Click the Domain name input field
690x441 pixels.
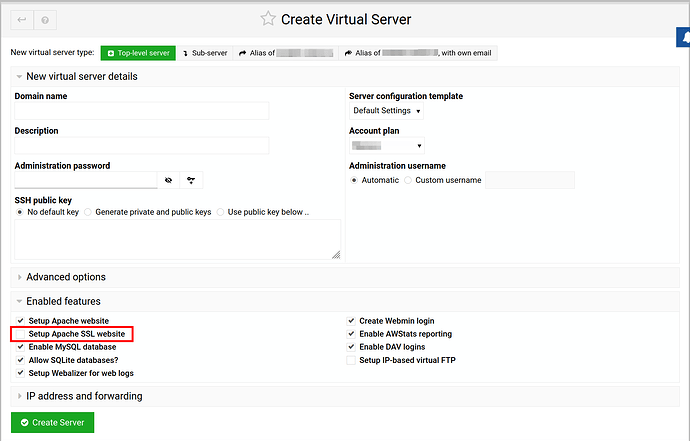(x=142, y=111)
